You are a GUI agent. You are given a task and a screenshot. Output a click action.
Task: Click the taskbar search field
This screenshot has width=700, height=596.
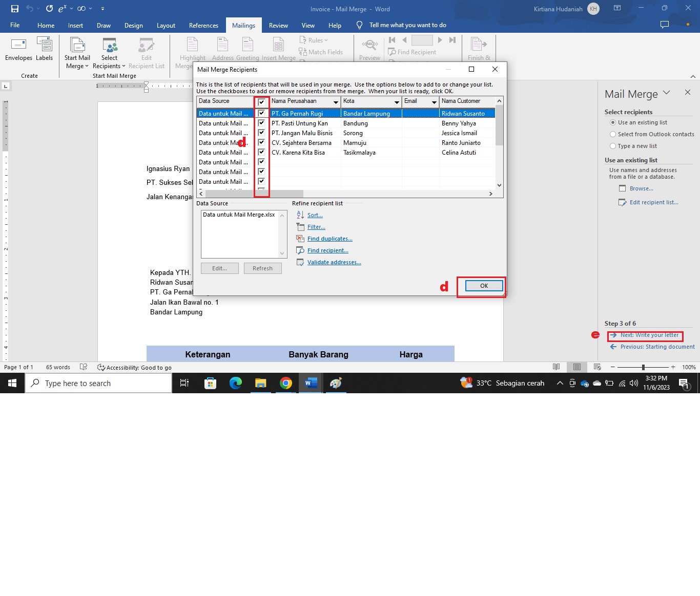[x=98, y=383]
